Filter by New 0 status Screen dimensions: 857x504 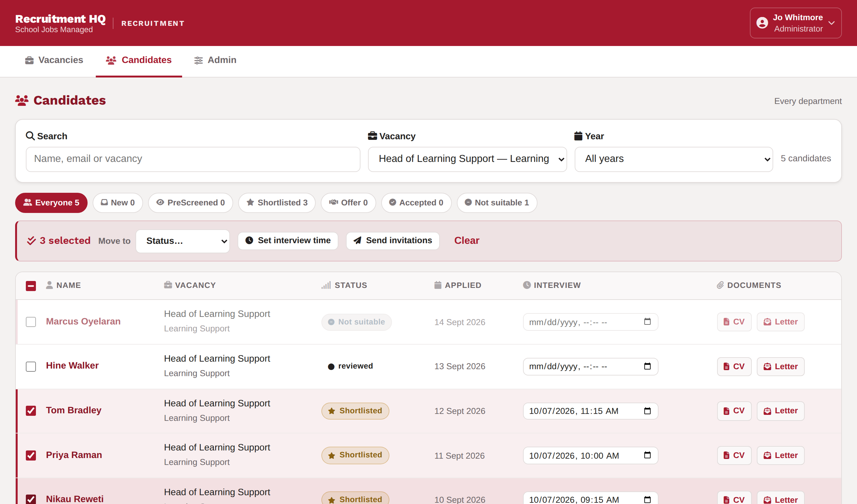(x=118, y=203)
